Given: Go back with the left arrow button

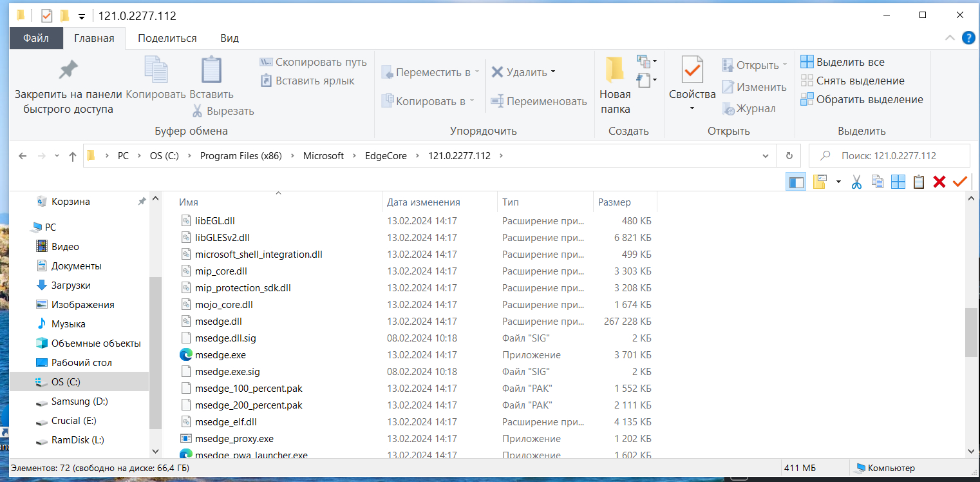Looking at the screenshot, I should (23, 156).
